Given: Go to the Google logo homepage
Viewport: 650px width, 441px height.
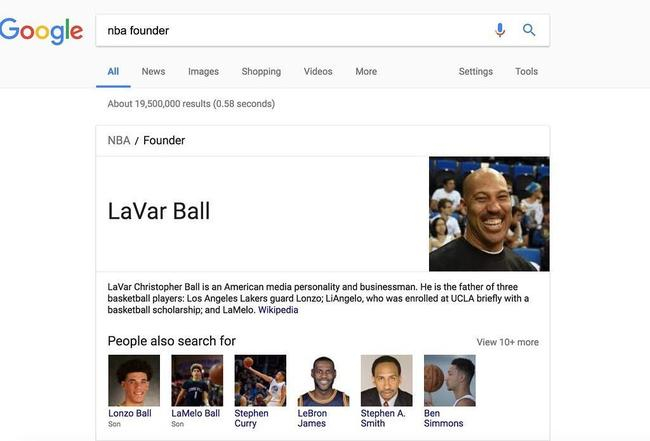Looking at the screenshot, I should 41,31.
